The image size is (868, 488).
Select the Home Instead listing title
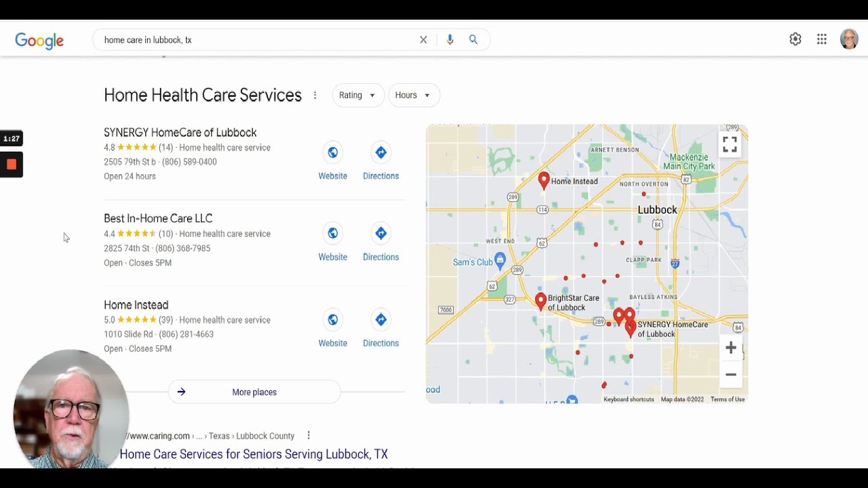click(x=136, y=305)
